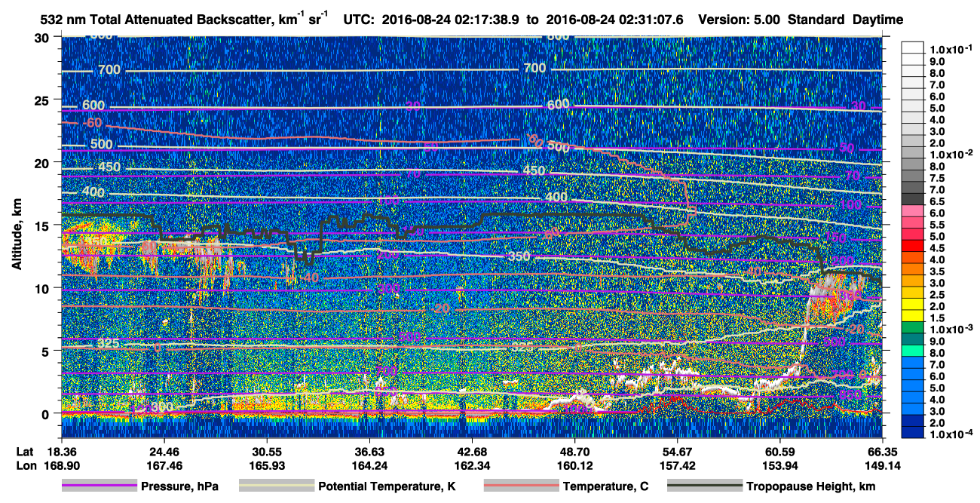Click latitude value '30.55'
The height and width of the screenshot is (503, 980).
266,451
